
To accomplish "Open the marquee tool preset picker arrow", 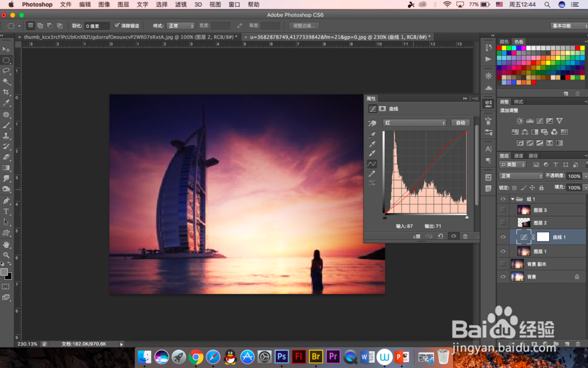I will pyautogui.click(x=19, y=26).
